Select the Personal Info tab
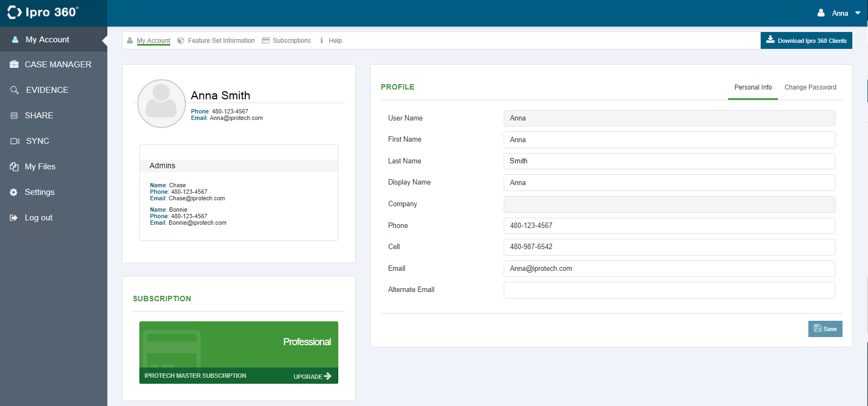 pos(753,87)
